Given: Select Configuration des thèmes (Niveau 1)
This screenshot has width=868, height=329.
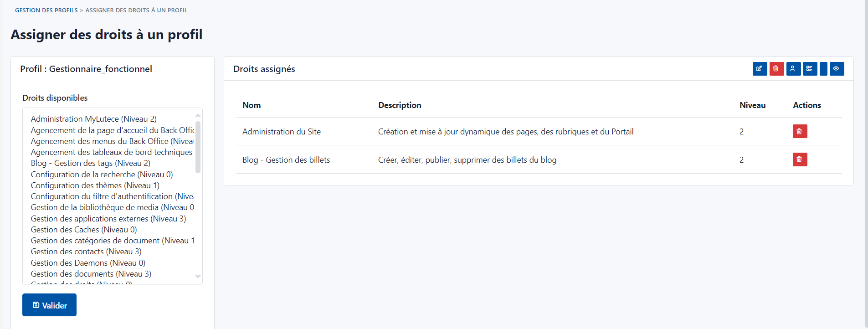Looking at the screenshot, I should pyautogui.click(x=95, y=185).
